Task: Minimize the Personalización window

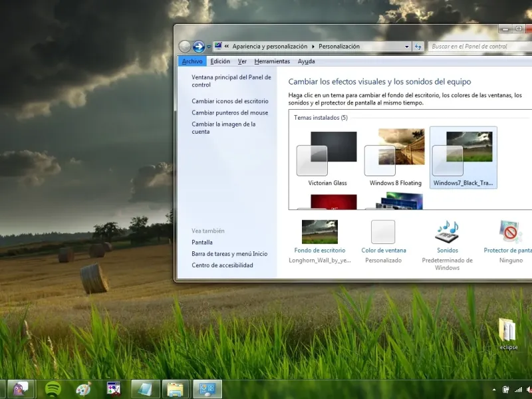Action: coord(505,29)
